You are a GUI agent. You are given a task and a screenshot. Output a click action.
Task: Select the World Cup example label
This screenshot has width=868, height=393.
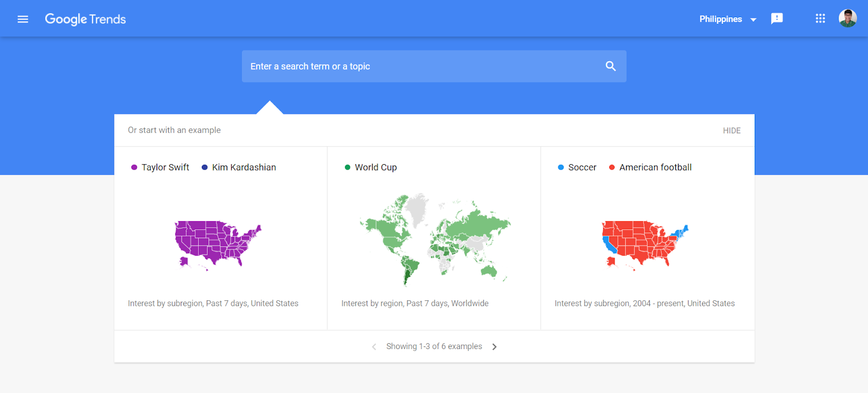point(375,167)
